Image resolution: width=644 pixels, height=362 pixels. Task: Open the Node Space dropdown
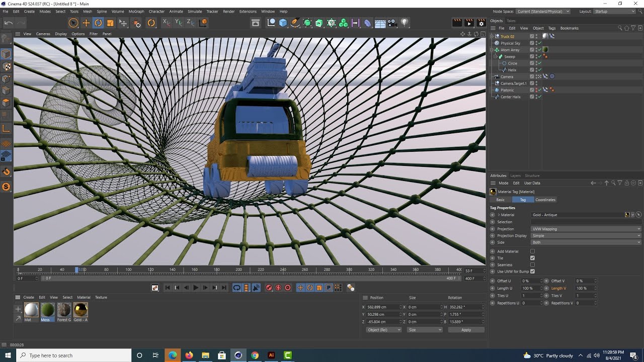click(543, 11)
